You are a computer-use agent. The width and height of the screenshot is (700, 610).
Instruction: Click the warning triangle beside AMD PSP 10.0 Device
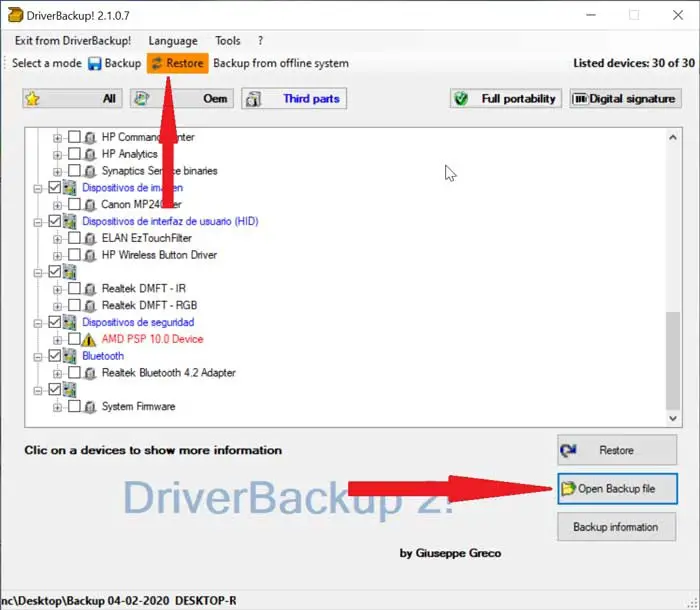pos(88,340)
